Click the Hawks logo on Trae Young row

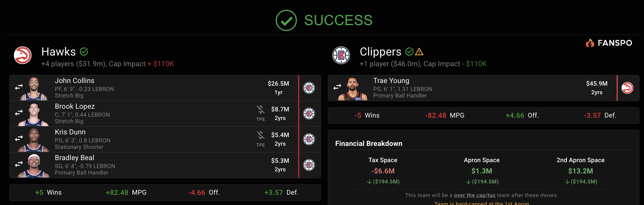[x=627, y=88]
